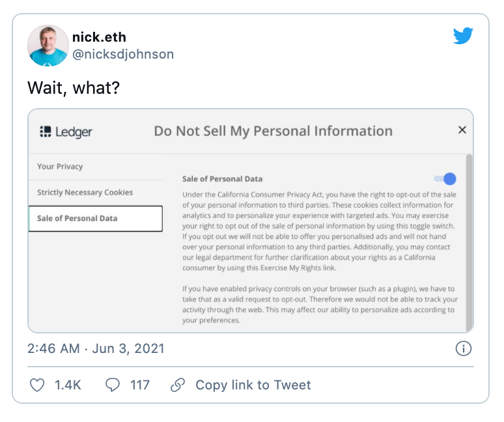
Task: Open the Strictly Necessary Cookies tab
Action: click(85, 193)
